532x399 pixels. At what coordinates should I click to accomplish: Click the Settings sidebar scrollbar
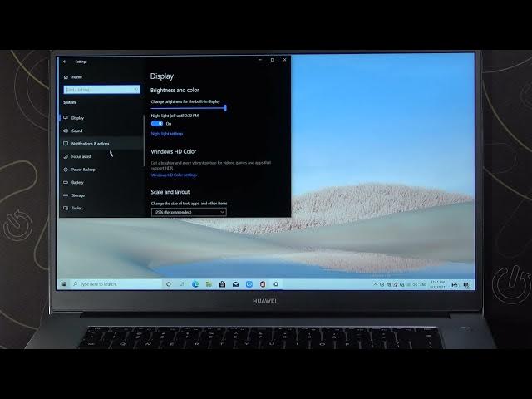coord(144,140)
